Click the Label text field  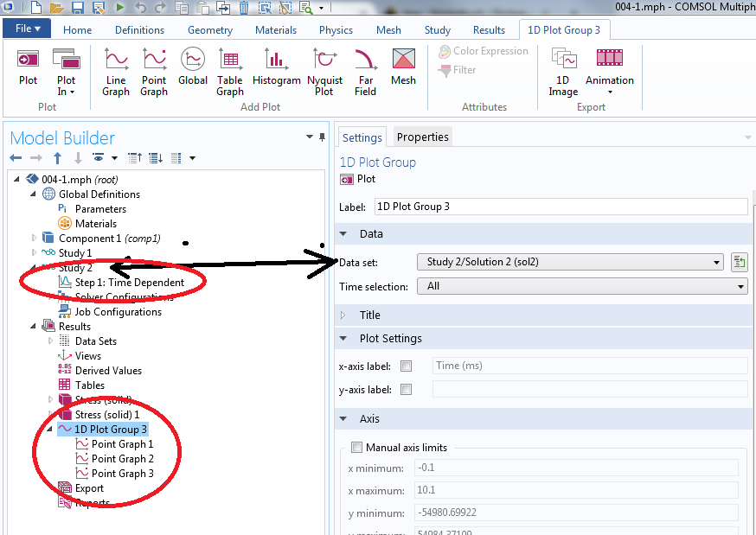[561, 207]
